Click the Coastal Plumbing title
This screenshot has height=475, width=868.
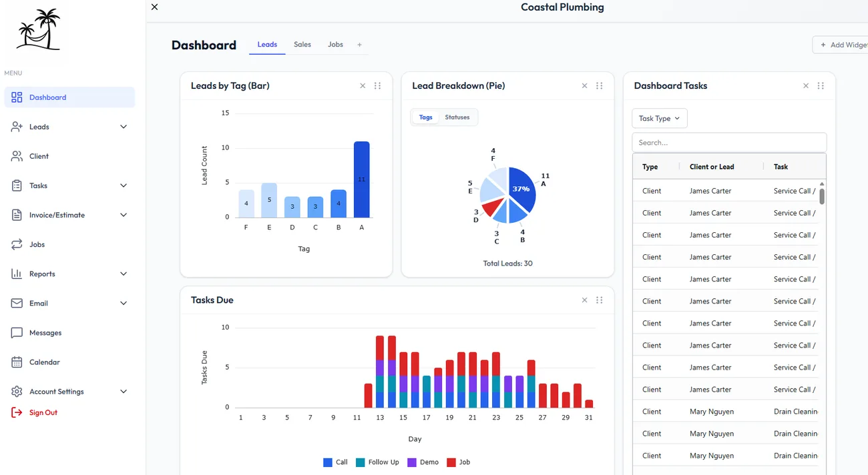click(x=562, y=7)
